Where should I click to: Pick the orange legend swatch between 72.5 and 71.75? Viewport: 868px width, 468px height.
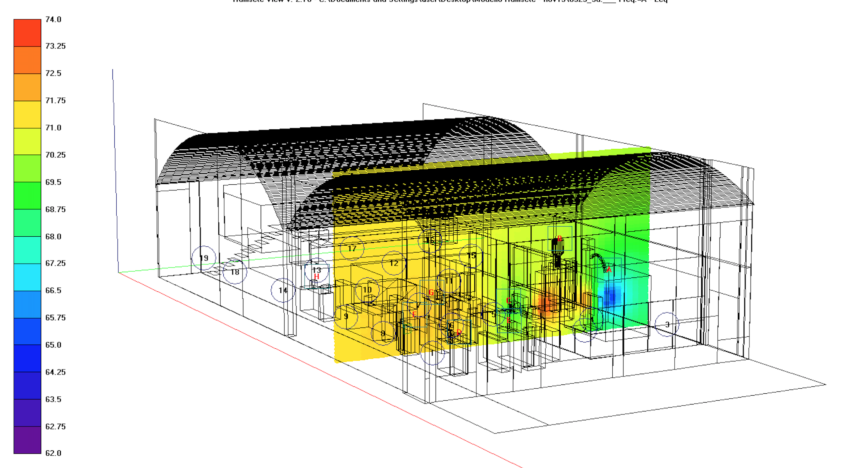coord(27,87)
